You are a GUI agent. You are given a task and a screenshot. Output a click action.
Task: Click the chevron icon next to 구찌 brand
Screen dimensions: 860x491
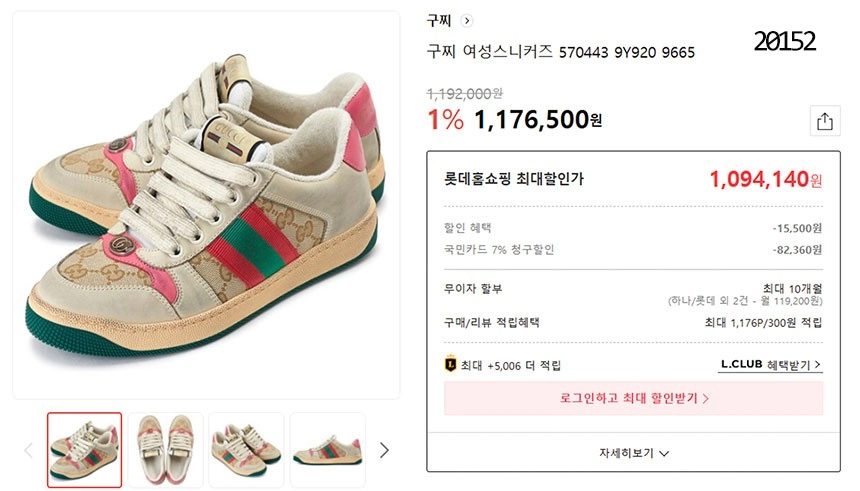point(467,20)
